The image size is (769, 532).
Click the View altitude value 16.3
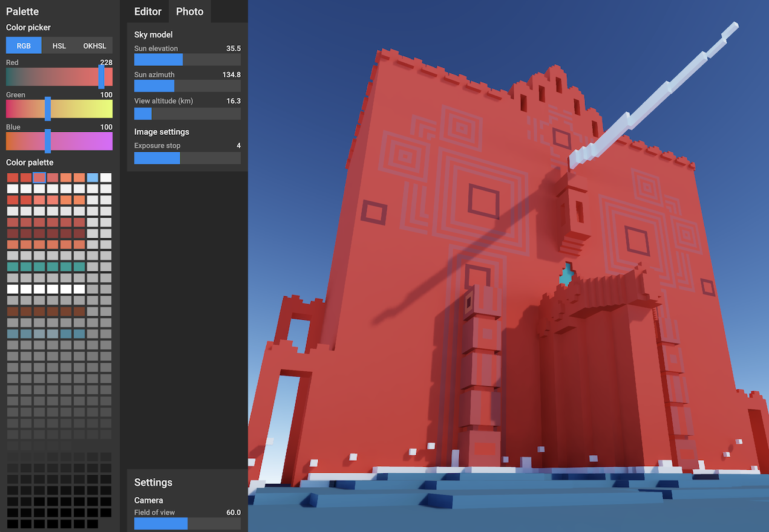pyautogui.click(x=234, y=101)
